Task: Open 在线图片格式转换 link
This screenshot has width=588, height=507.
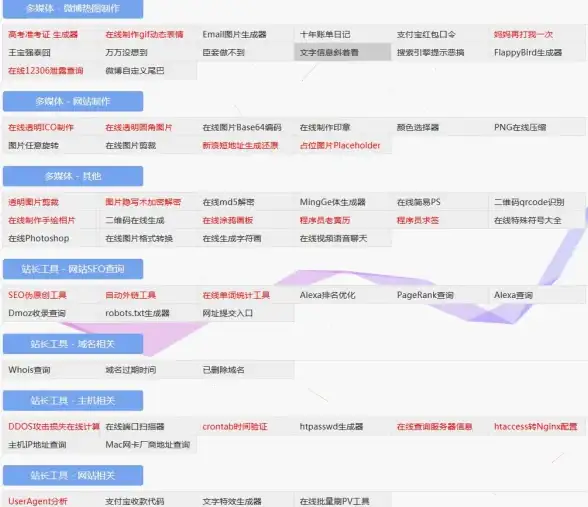Action: click(139, 238)
